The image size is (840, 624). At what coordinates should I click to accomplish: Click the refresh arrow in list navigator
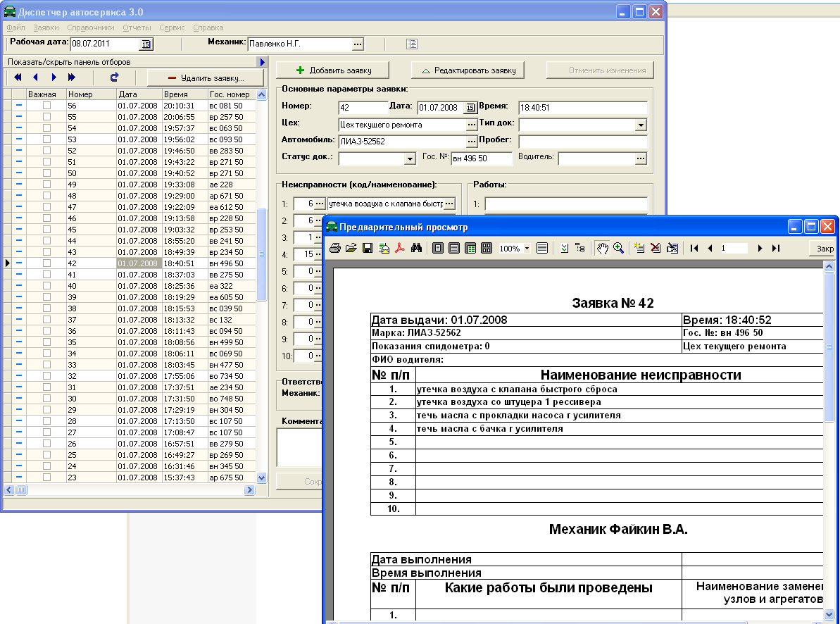pyautogui.click(x=115, y=77)
